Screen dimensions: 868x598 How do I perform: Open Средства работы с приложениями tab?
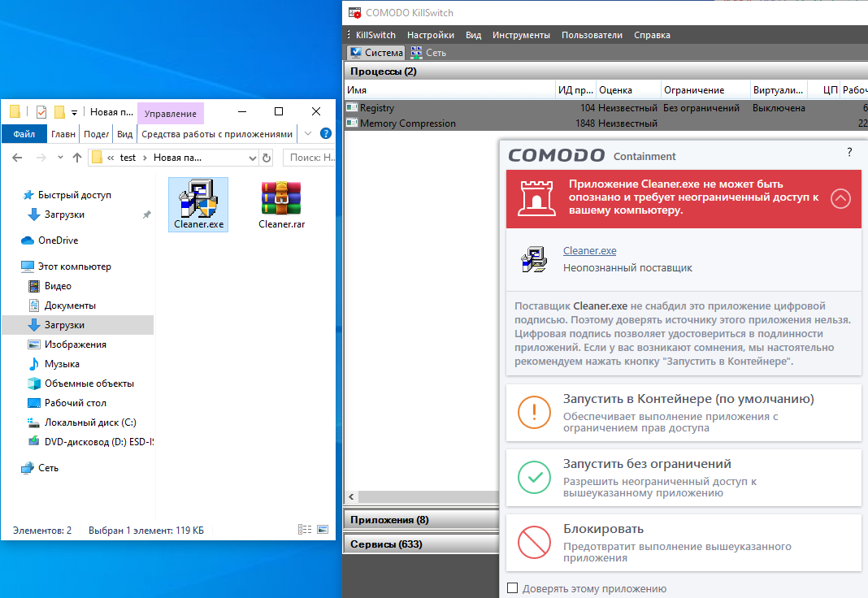click(x=216, y=134)
